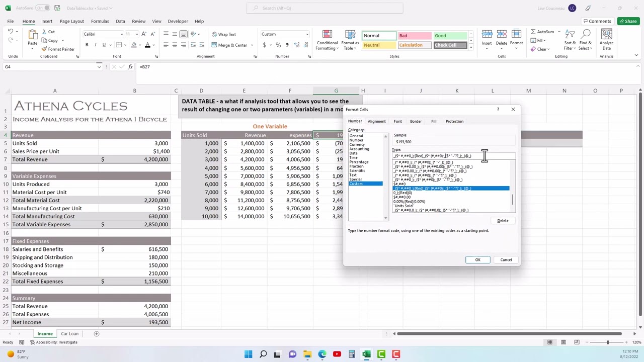Switch to the Formulas ribbon tab

(x=100, y=21)
